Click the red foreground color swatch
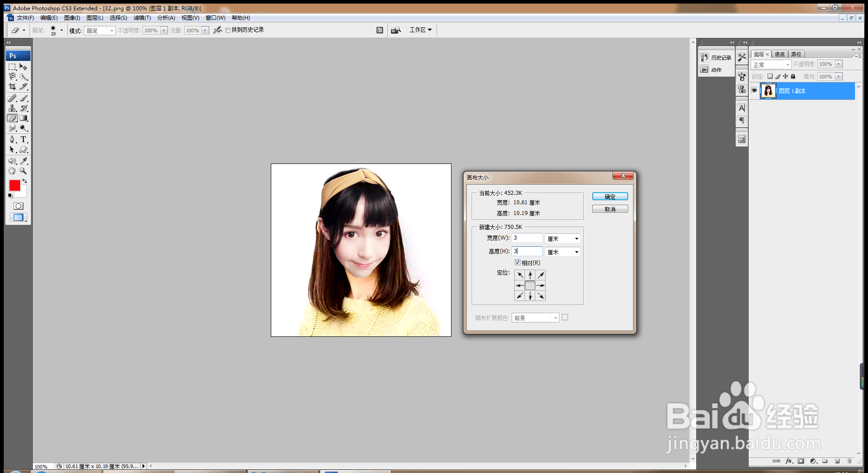This screenshot has width=868, height=473. coord(14,185)
